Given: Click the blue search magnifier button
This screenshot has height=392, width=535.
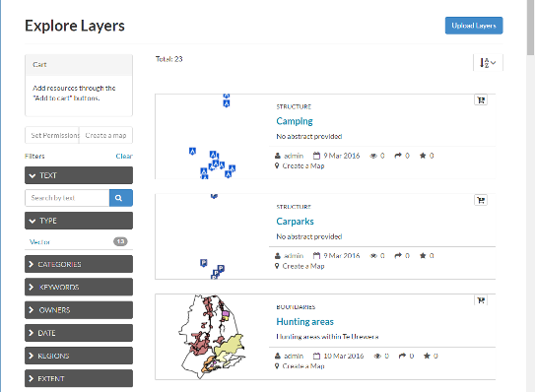Looking at the screenshot, I should tap(121, 198).
